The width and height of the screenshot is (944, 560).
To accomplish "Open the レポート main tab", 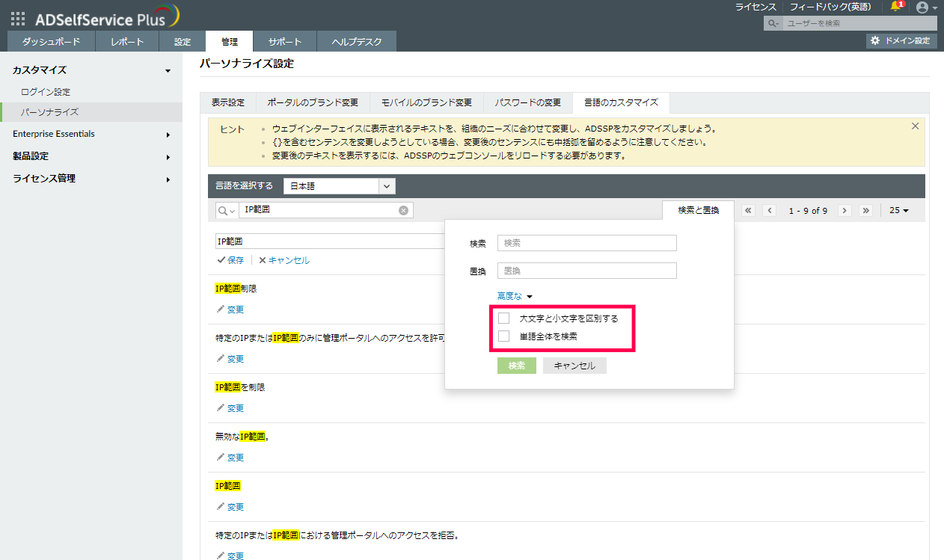I will (127, 42).
